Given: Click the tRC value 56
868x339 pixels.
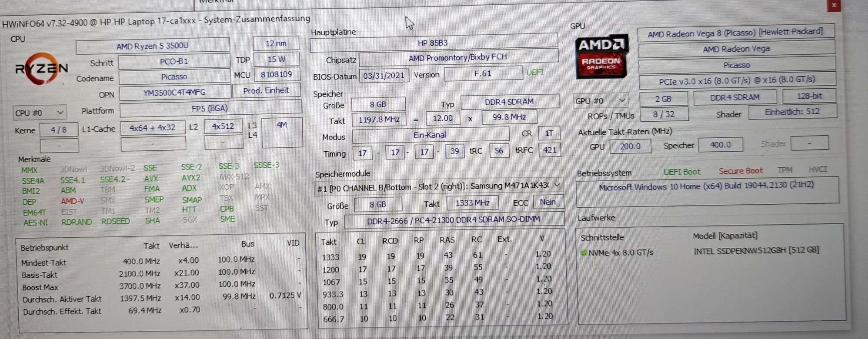Looking at the screenshot, I should coord(499,150).
